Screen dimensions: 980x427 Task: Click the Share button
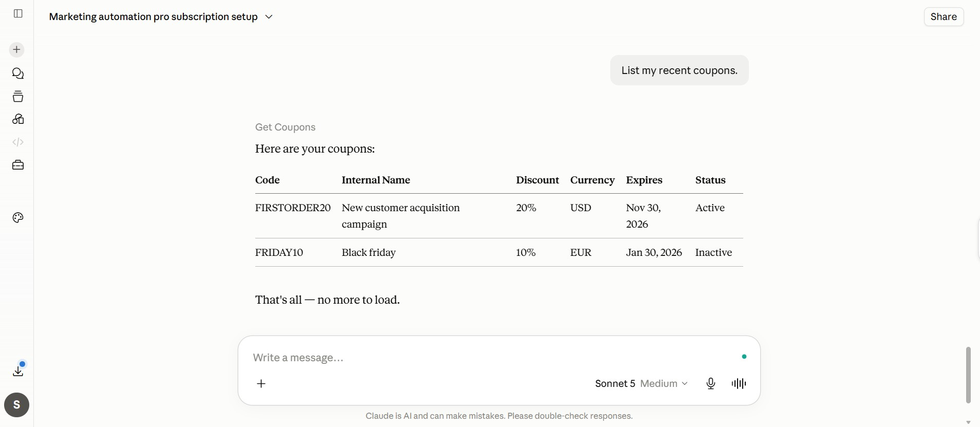pos(944,16)
